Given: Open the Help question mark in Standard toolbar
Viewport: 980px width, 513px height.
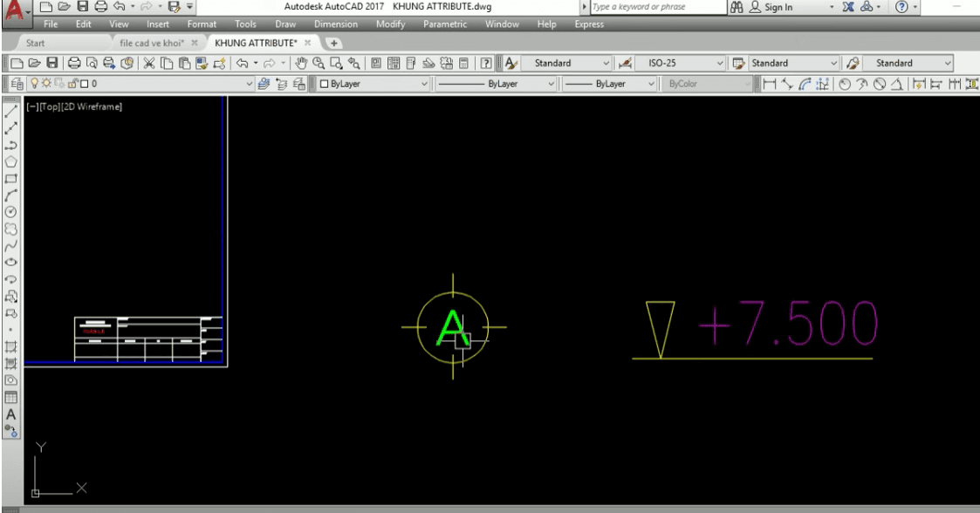Looking at the screenshot, I should tap(485, 63).
